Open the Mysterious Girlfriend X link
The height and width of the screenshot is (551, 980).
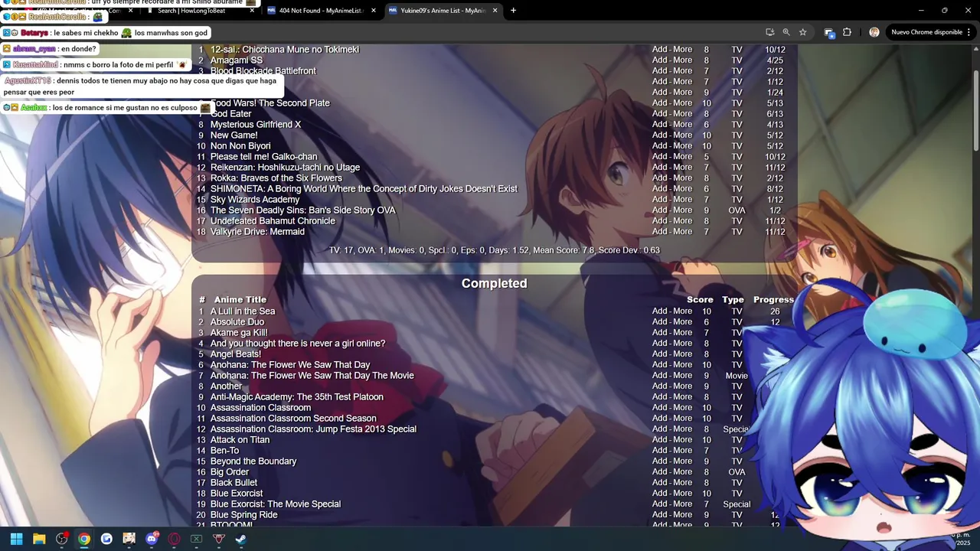pyautogui.click(x=256, y=125)
